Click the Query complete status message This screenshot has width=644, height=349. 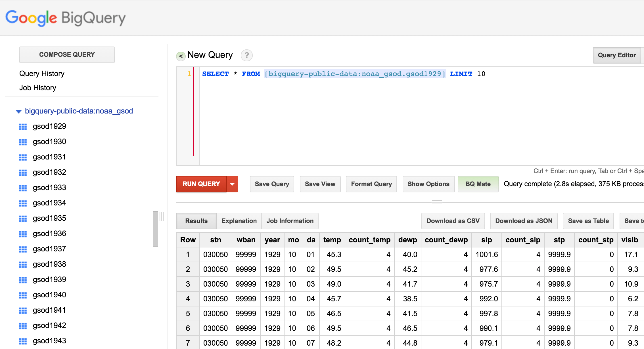[x=574, y=184]
